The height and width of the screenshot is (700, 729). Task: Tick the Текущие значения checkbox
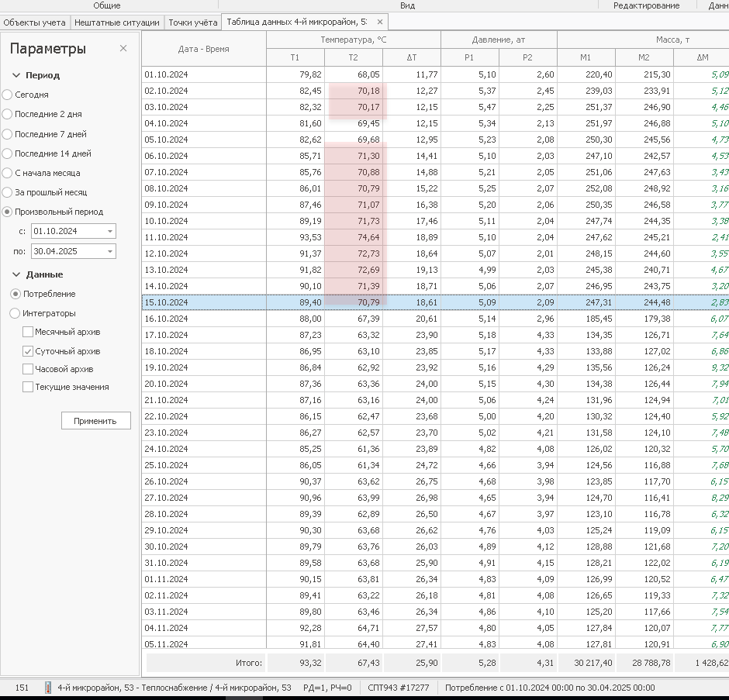pyautogui.click(x=28, y=387)
